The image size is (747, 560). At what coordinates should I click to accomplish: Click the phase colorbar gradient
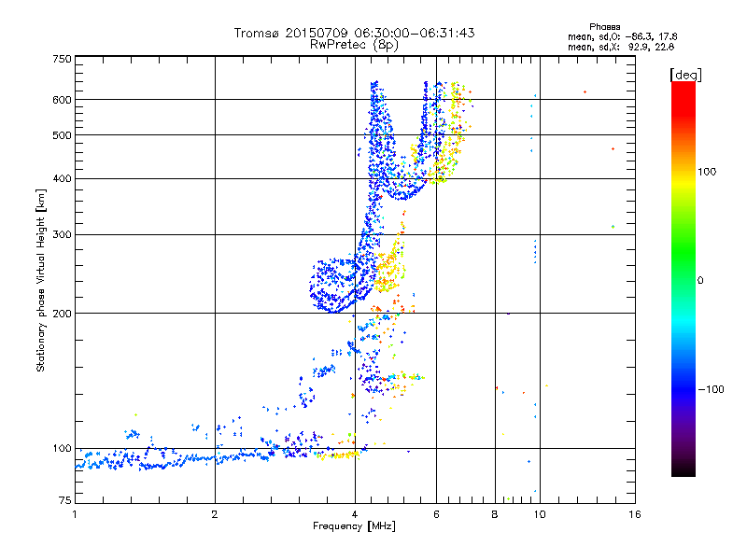coord(684,278)
